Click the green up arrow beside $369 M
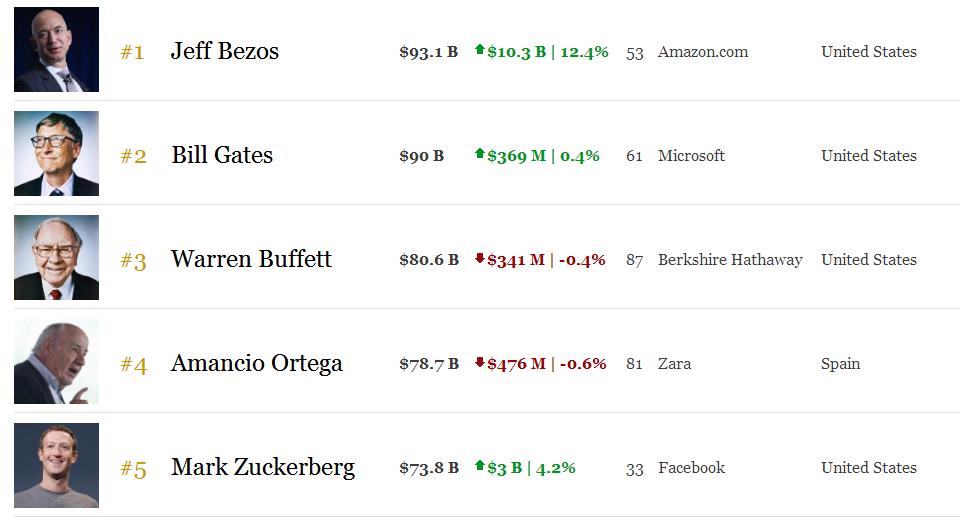Image resolution: width=960 pixels, height=517 pixels. 480,154
